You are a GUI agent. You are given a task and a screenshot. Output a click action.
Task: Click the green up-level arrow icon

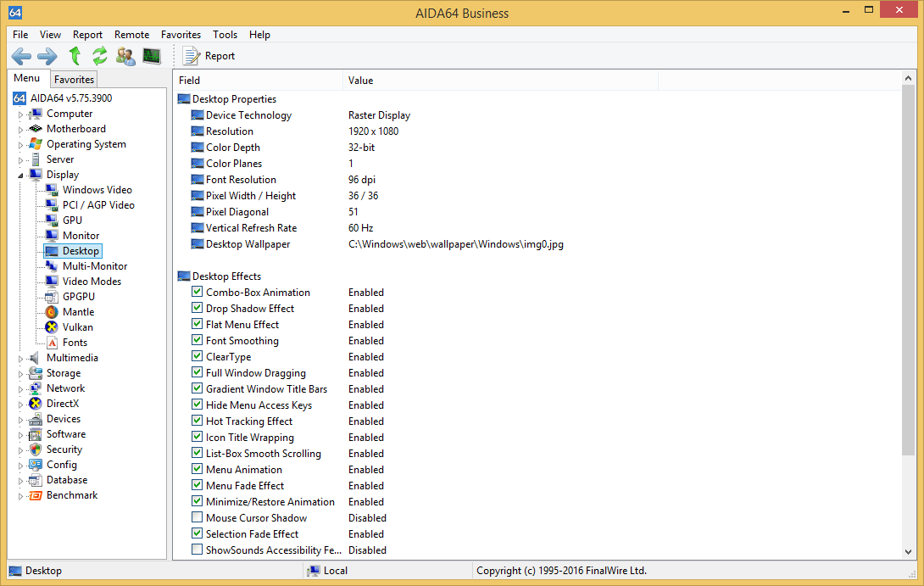pyautogui.click(x=75, y=56)
